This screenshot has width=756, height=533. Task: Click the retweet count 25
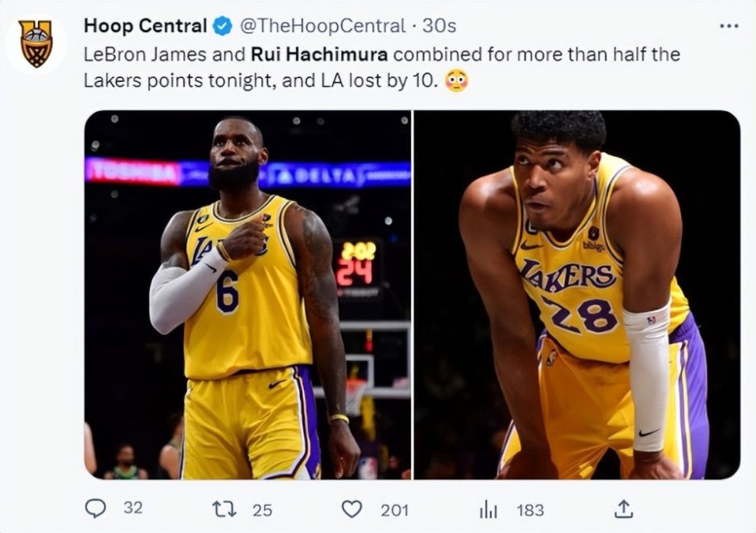(262, 510)
